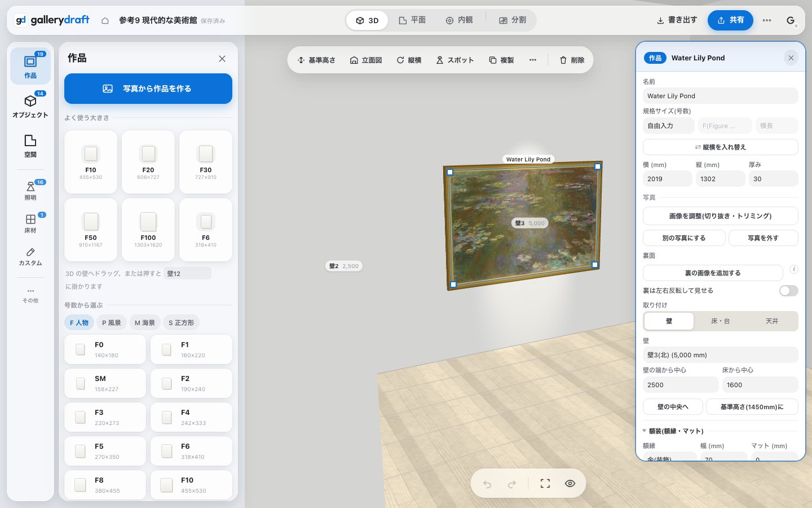Viewport: 812px width, 508px height.
Task: Open the カスタム custom sidebar panel
Action: coord(30,256)
